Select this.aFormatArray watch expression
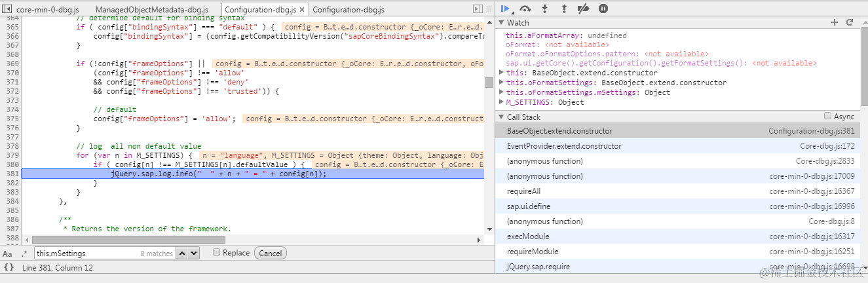The width and height of the screenshot is (868, 283). coord(566,35)
